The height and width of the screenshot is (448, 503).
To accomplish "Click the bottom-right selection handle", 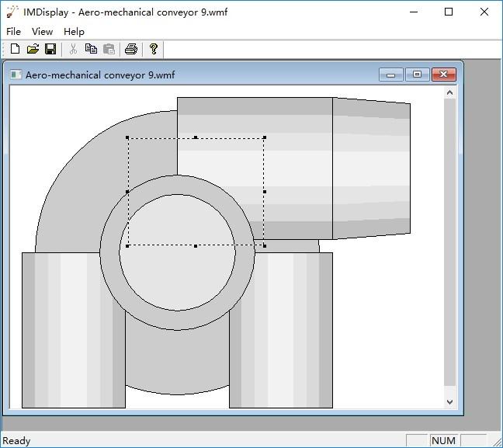I will [x=265, y=246].
